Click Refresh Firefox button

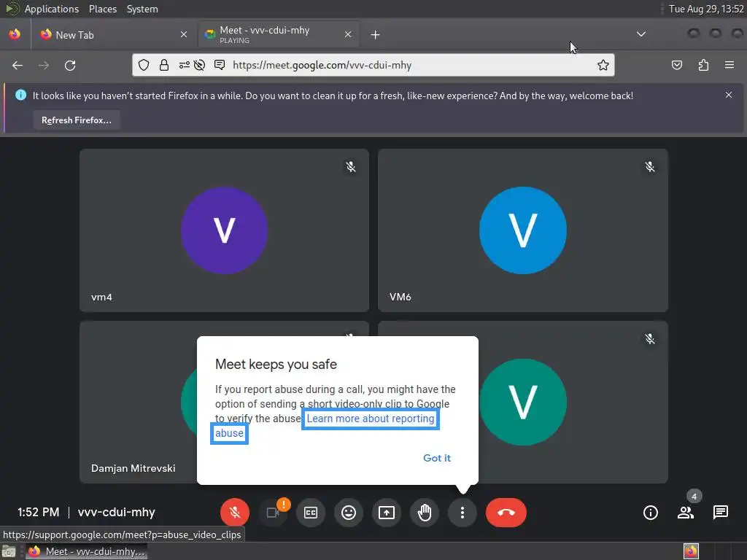coord(76,120)
